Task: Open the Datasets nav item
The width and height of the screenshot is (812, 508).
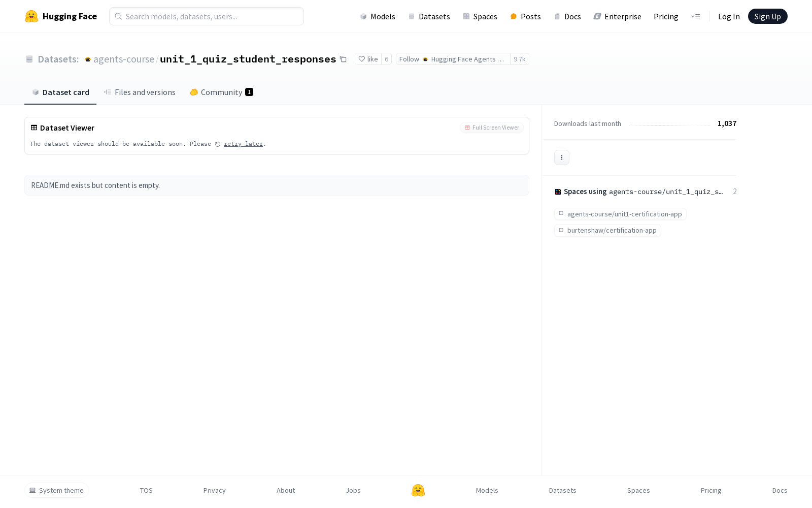Action: [x=429, y=16]
